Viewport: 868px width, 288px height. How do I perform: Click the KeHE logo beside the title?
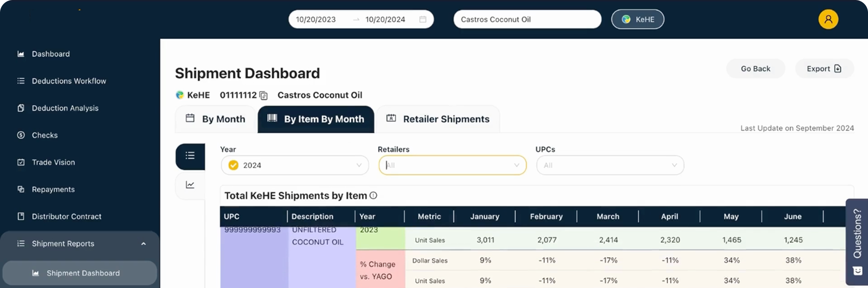pyautogui.click(x=180, y=95)
